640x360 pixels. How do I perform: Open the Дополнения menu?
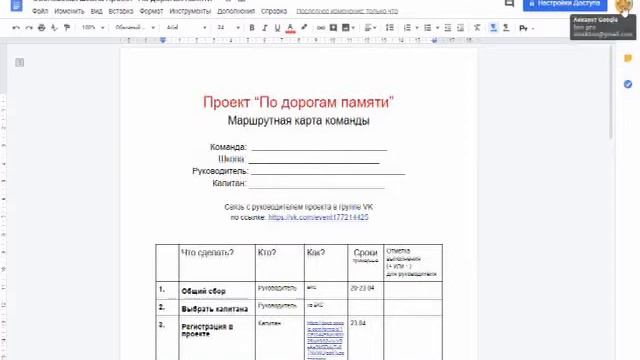236,11
